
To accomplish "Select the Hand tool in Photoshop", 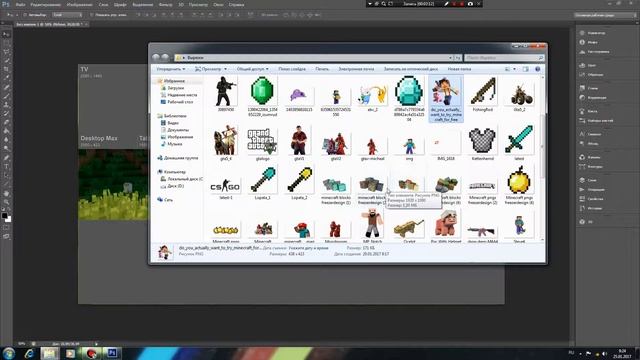I will coord(6,193).
